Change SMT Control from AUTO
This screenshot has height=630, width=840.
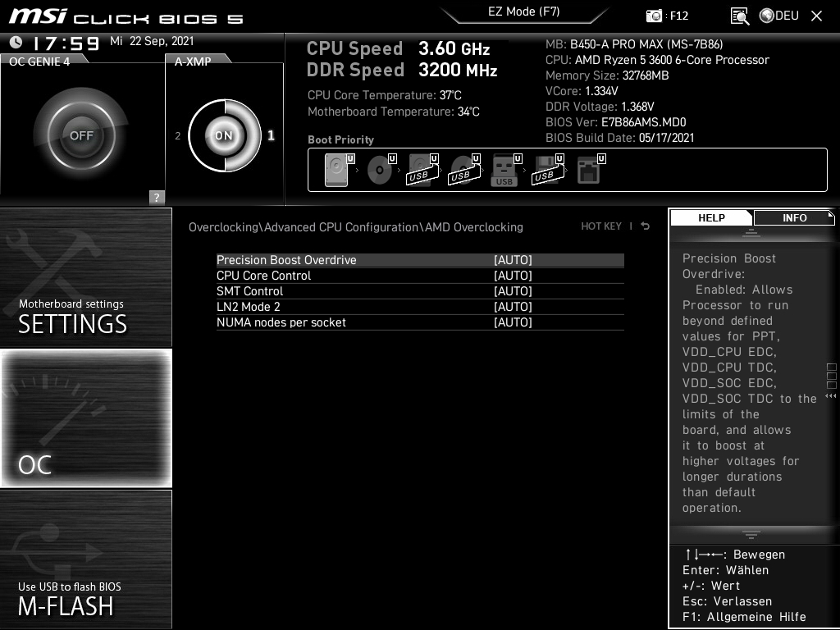pyautogui.click(x=513, y=290)
